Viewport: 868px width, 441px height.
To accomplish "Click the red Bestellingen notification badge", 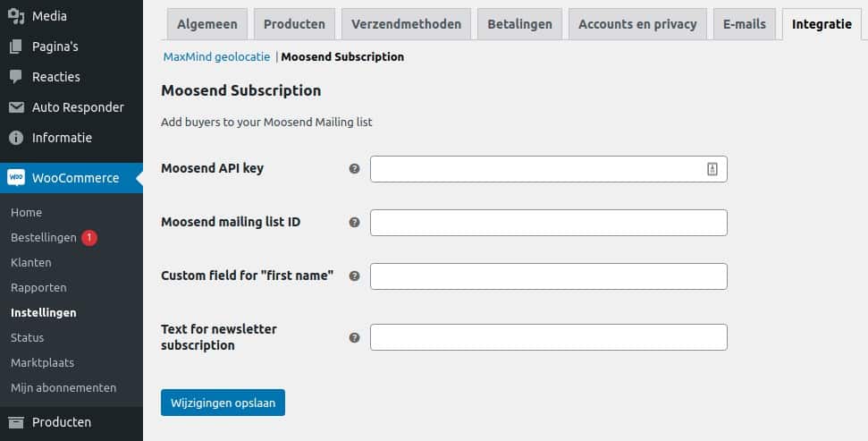I will [89, 238].
